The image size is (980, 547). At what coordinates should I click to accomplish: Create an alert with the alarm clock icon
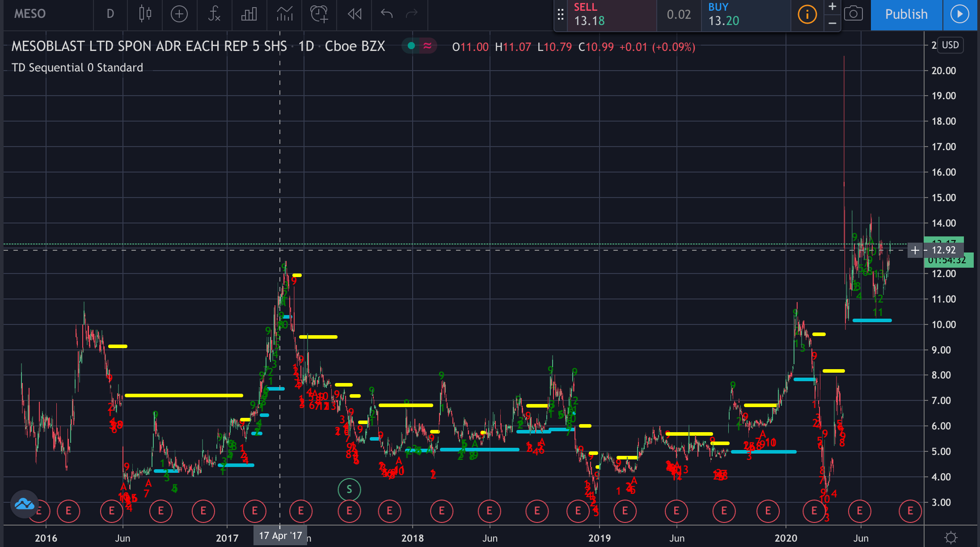(319, 14)
